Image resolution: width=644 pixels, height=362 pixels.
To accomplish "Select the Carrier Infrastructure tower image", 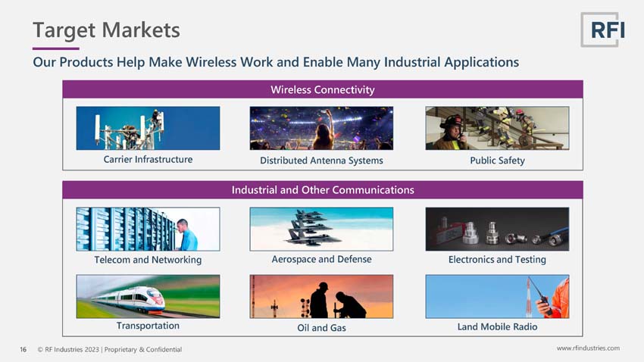I will (148, 128).
